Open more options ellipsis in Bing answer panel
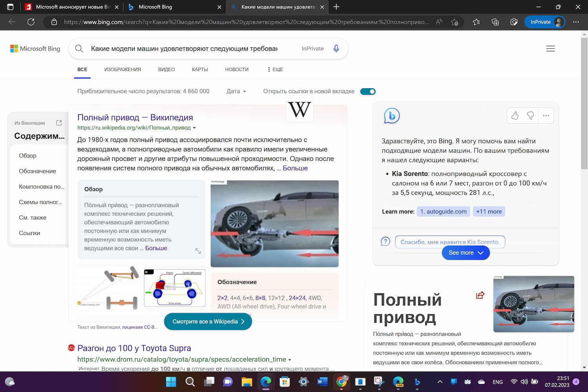 point(546,116)
